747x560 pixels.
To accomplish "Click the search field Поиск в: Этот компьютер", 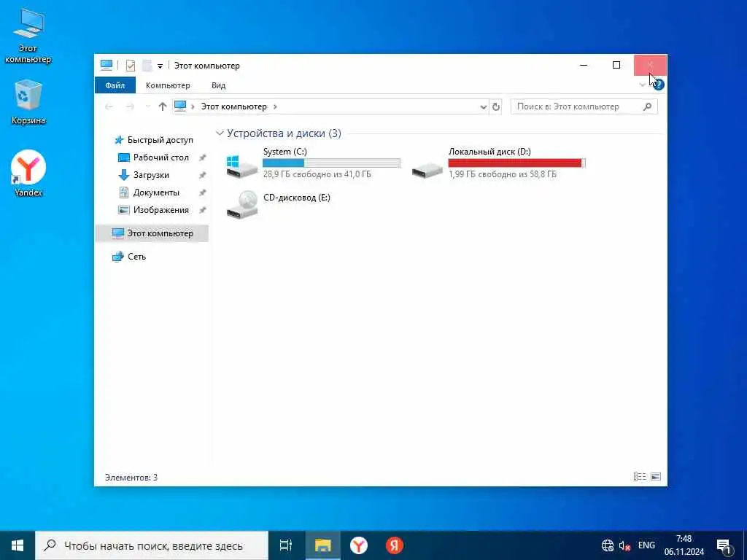I will (584, 106).
